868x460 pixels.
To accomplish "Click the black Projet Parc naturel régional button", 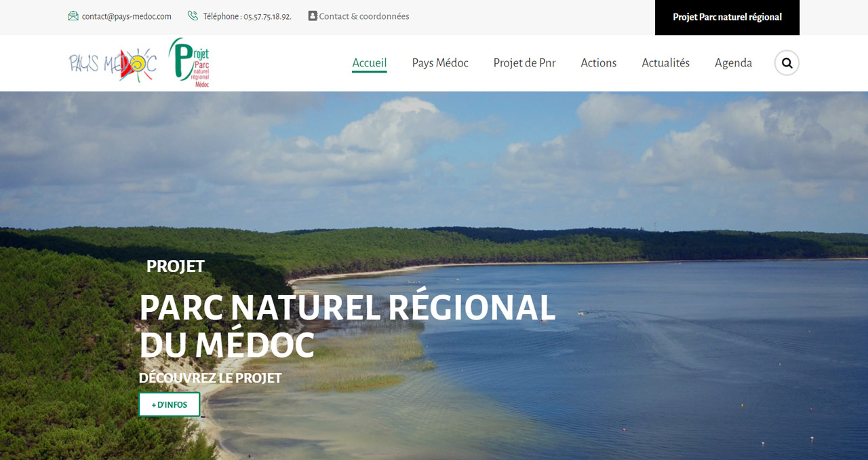I will pos(727,18).
